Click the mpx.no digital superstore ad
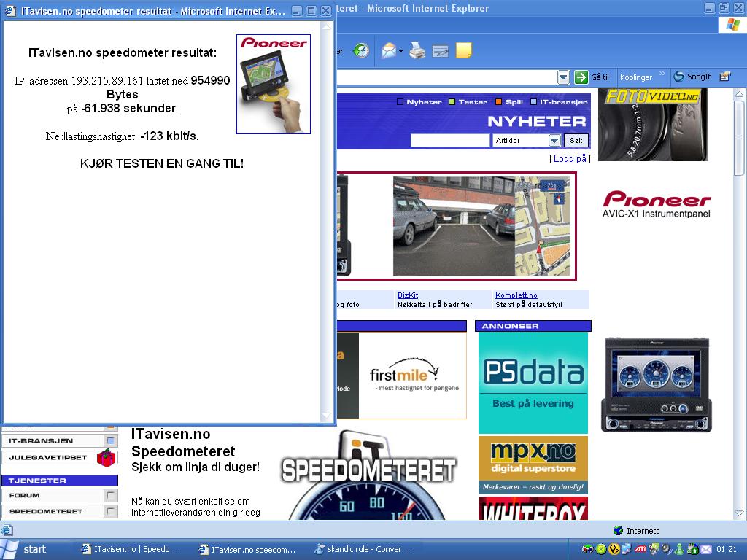747x560 pixels. coord(533,464)
